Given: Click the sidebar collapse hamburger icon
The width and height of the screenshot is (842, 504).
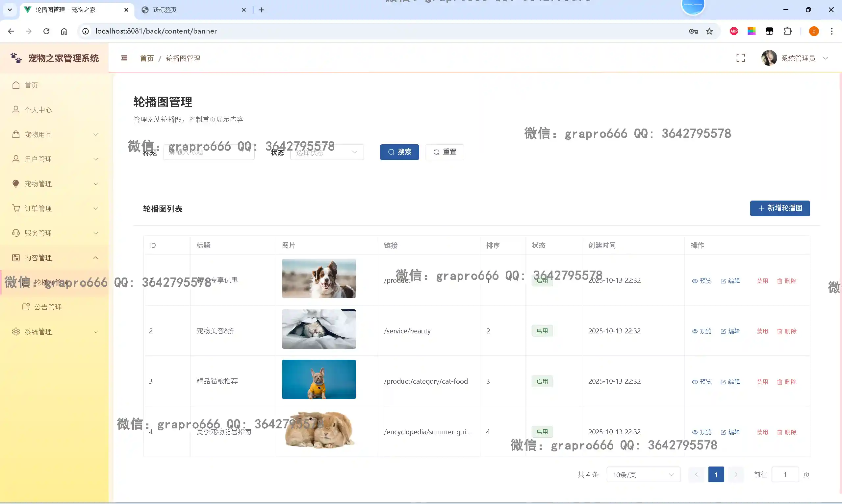Looking at the screenshot, I should 124,58.
